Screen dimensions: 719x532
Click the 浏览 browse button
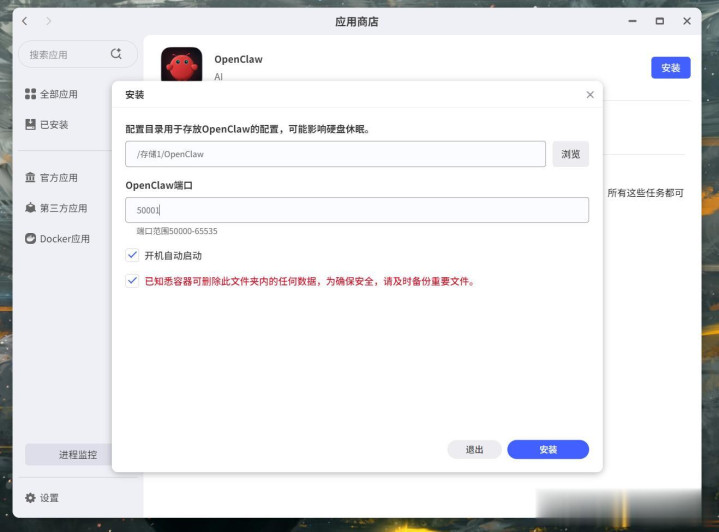coord(570,154)
